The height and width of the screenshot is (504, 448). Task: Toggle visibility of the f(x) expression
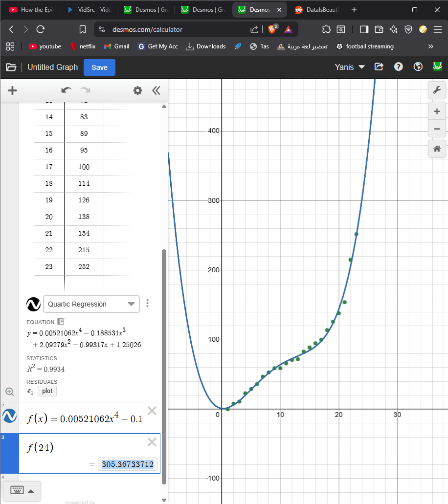point(10,416)
